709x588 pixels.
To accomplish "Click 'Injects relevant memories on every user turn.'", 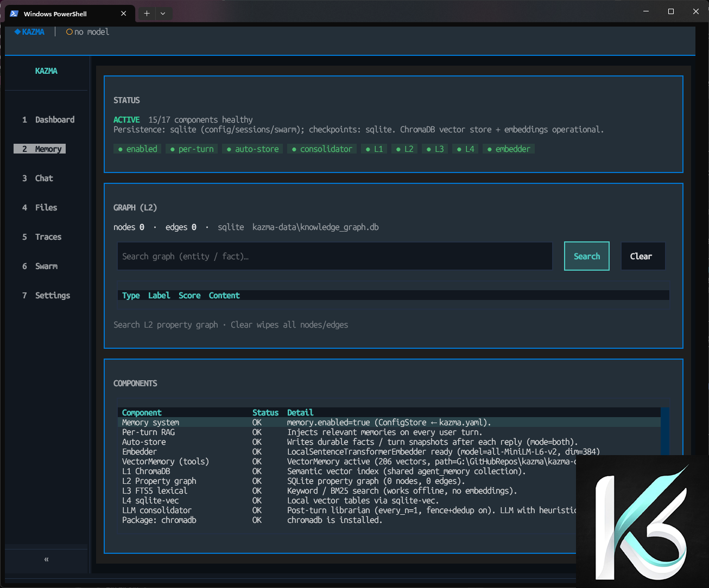I will pyautogui.click(x=384, y=432).
